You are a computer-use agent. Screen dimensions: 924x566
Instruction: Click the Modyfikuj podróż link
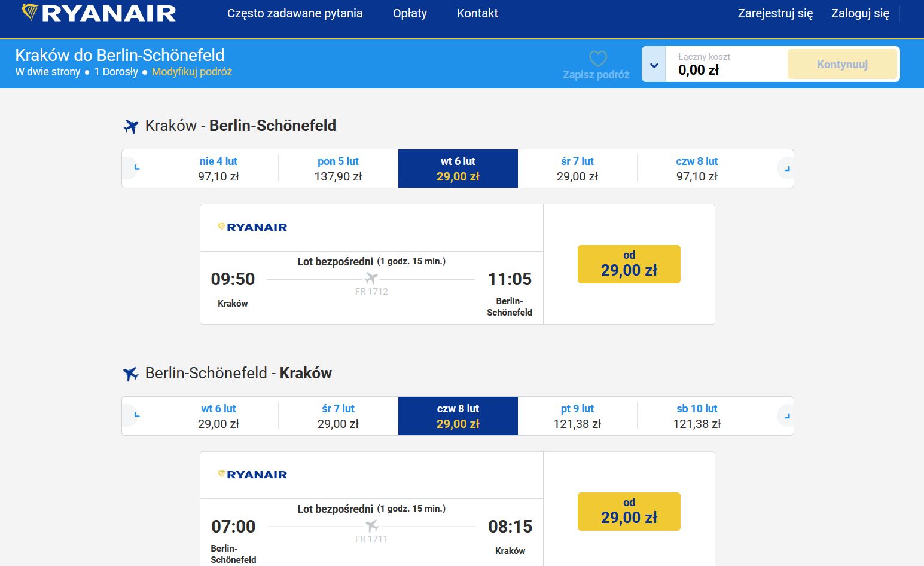192,72
